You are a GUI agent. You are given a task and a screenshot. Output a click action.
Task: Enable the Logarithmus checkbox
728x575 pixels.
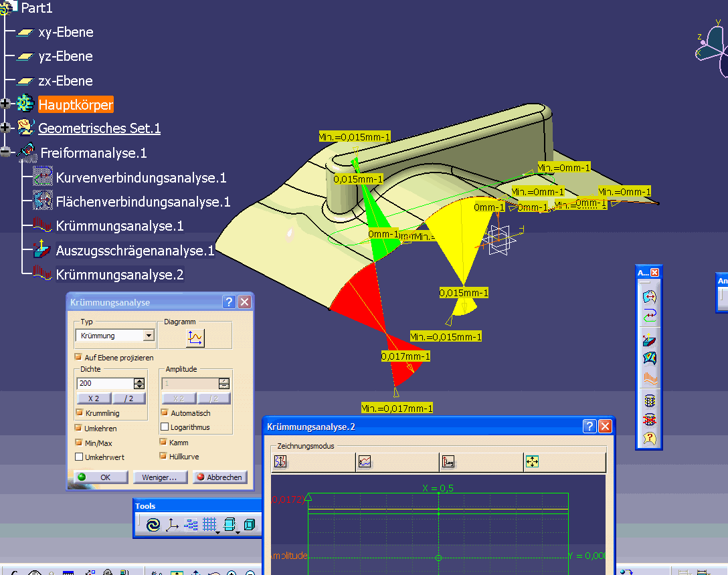coord(165,427)
